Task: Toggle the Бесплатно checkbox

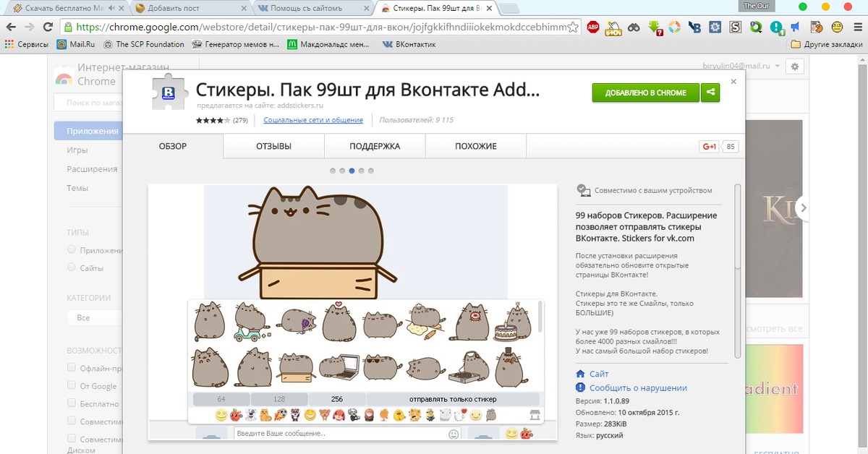Action: point(72,403)
